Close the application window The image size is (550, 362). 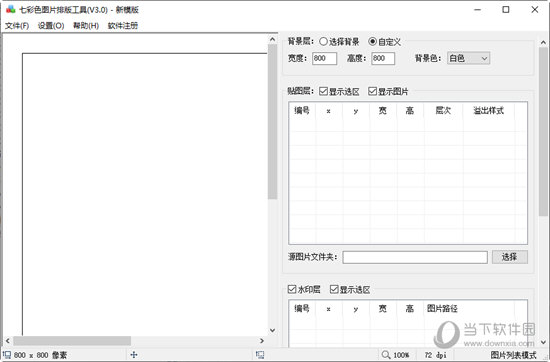(535, 9)
